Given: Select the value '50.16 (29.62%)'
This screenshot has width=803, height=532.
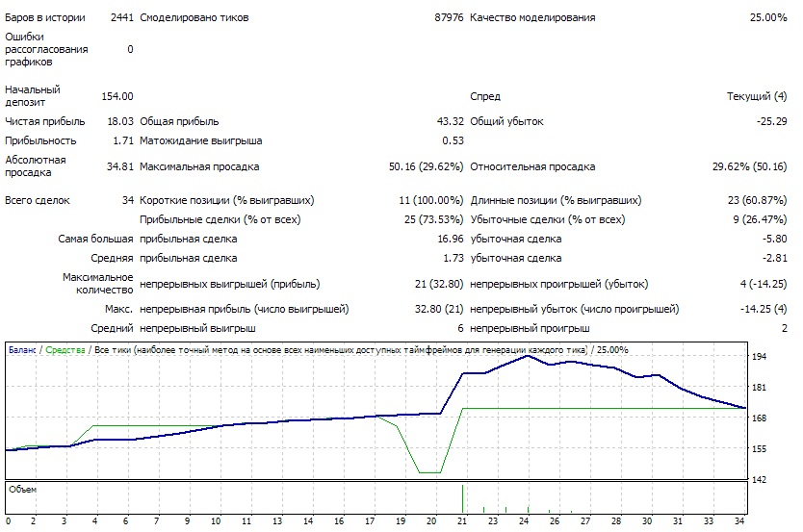Looking at the screenshot, I should coord(427,166).
